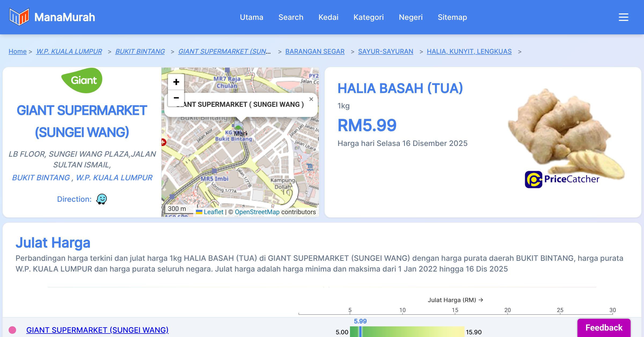The height and width of the screenshot is (337, 644).
Task: Open the Kategori menu item
Action: (368, 17)
